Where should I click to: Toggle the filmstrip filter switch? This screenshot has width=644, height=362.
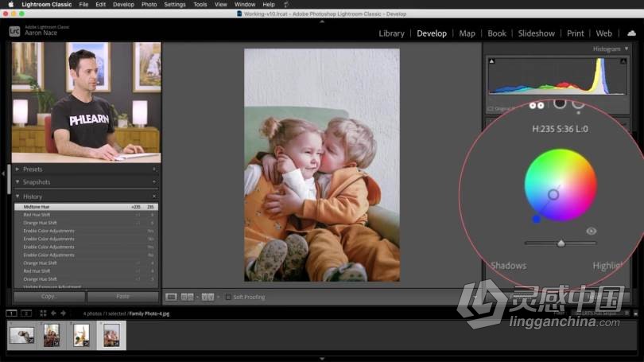pos(636,313)
